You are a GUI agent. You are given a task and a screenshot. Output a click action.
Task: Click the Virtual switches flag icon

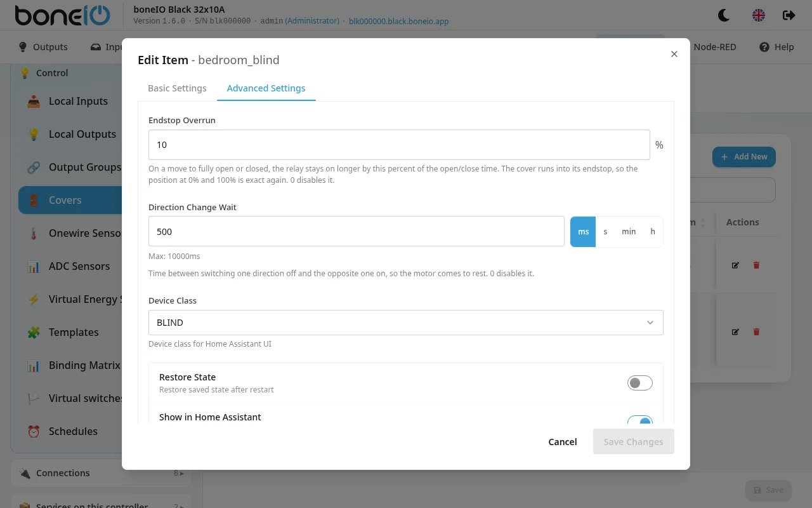click(x=34, y=398)
